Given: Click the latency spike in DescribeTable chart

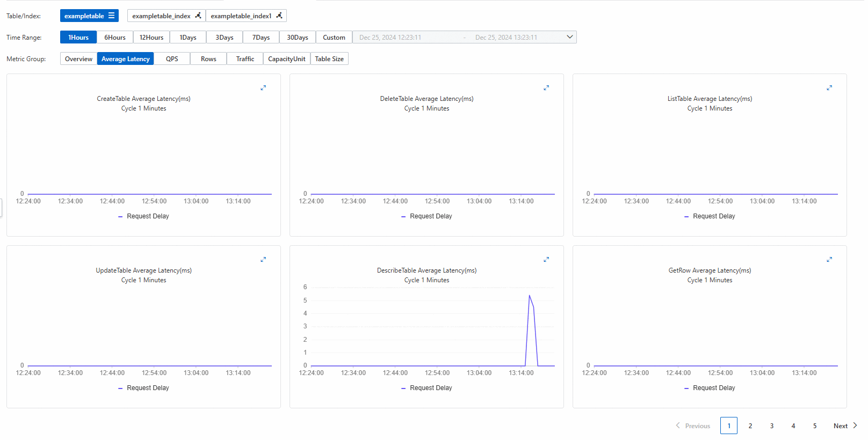Looking at the screenshot, I should coord(530,296).
